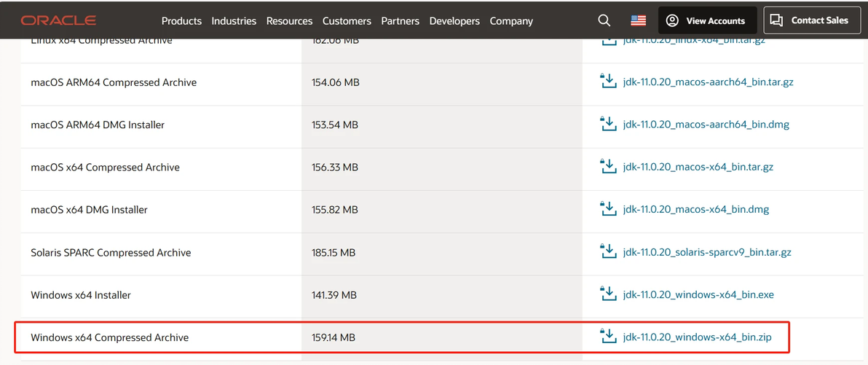Image resolution: width=868 pixels, height=365 pixels.
Task: Click download icon for solaris-sparcv9 tar.gz
Action: [x=608, y=252]
